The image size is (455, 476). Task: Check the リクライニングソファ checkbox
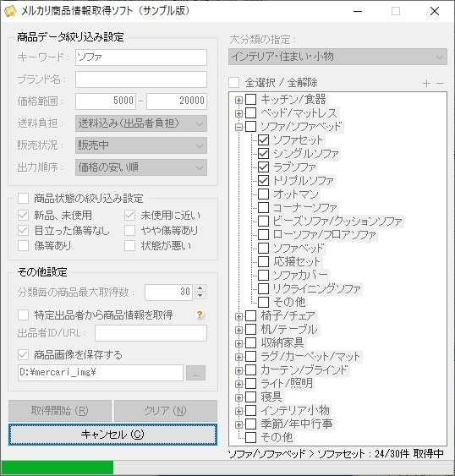(263, 288)
